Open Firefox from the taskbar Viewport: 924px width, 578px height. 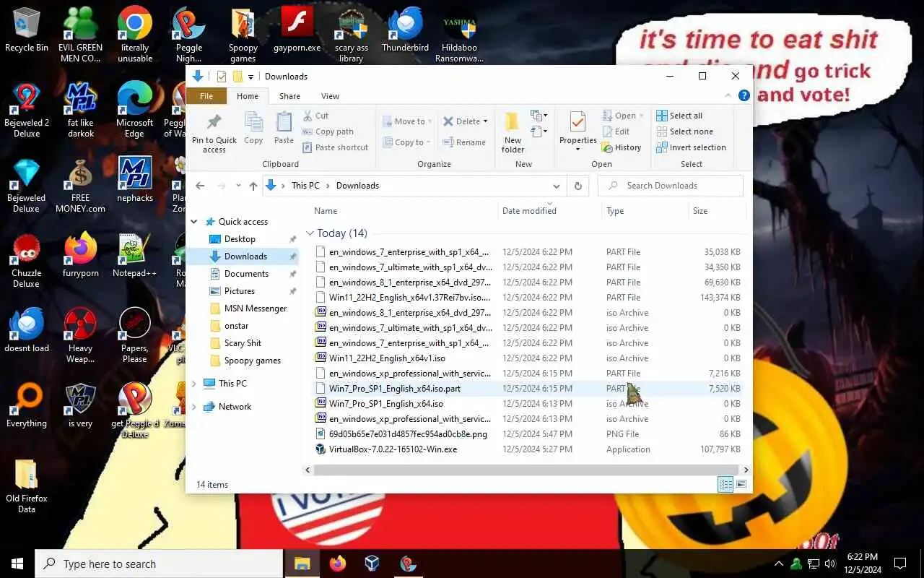pyautogui.click(x=337, y=564)
